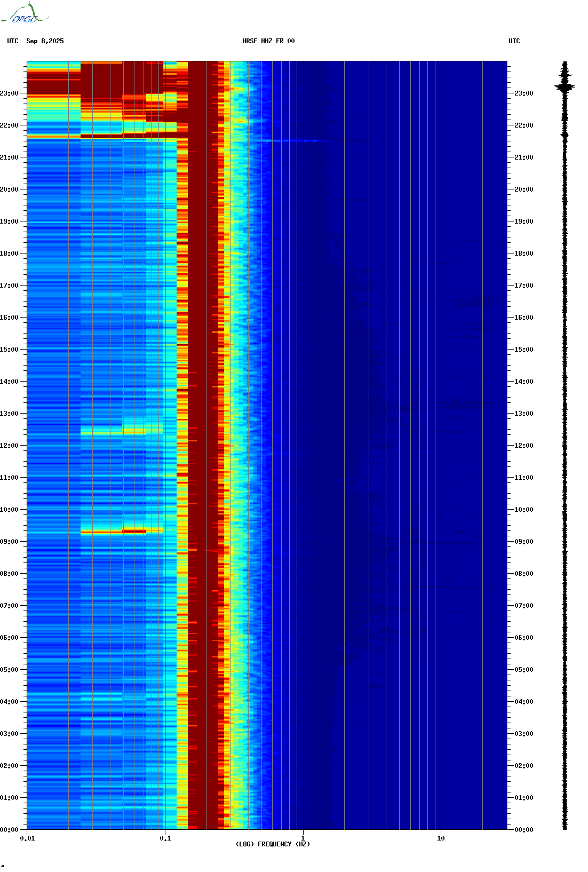The width and height of the screenshot is (588, 872).
Task: Click the 03:00 label on the left axis
Action: [9, 734]
